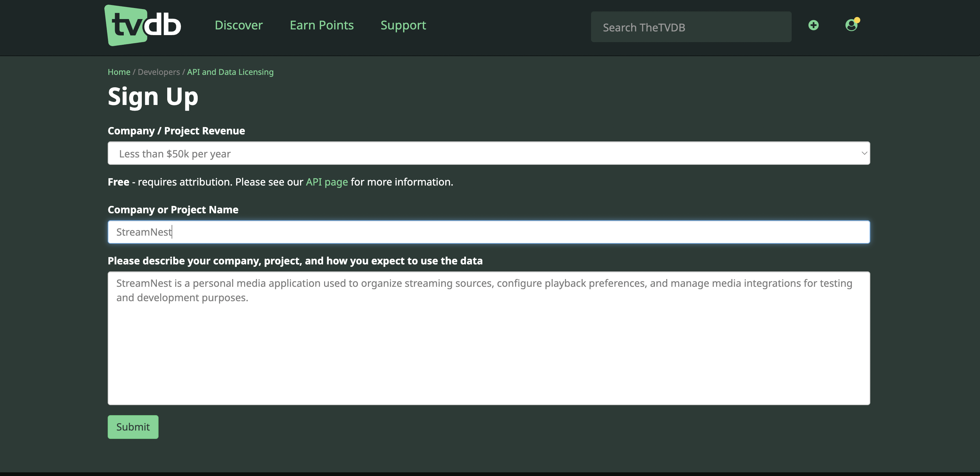Image resolution: width=980 pixels, height=476 pixels.
Task: Click the Developers breadcrumb text
Action: click(159, 72)
